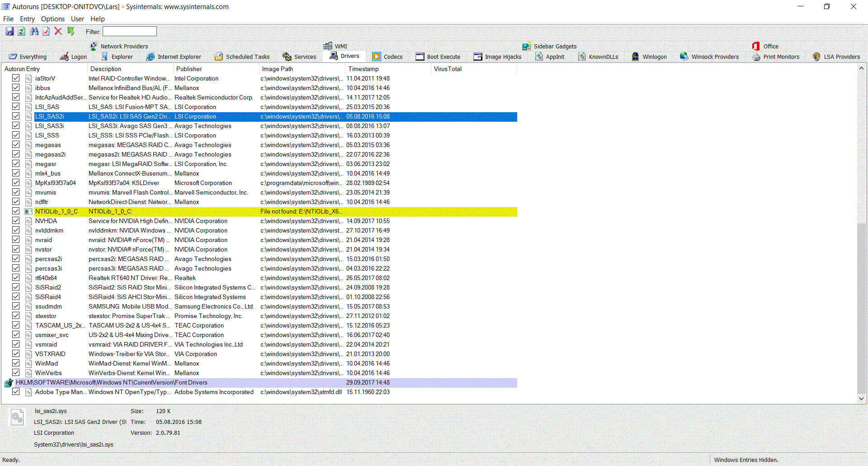This screenshot has height=466, width=868.
Task: Open the Help menu
Action: click(98, 19)
